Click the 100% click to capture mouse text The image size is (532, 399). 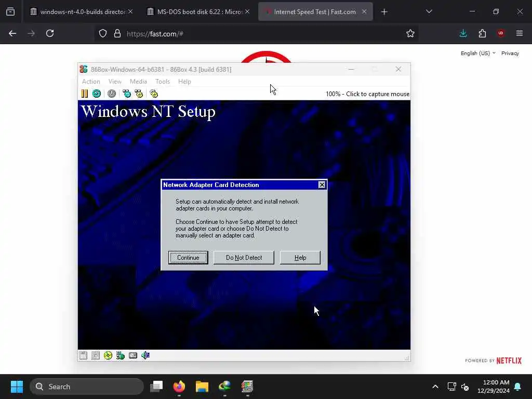367,94
